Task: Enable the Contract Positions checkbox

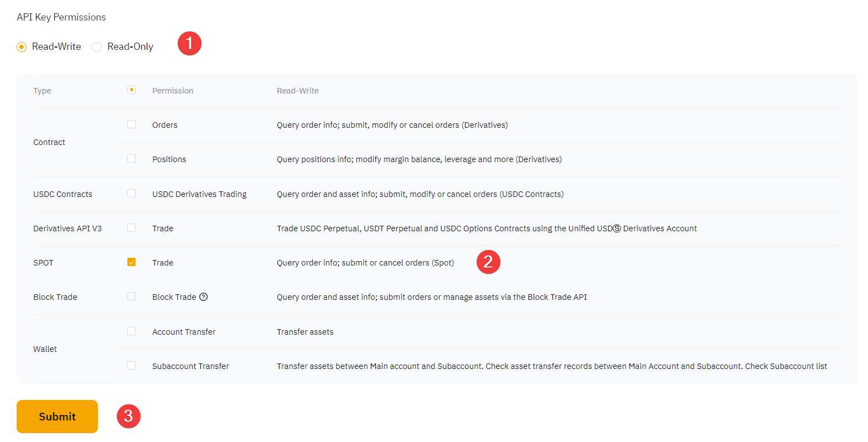Action: (131, 159)
